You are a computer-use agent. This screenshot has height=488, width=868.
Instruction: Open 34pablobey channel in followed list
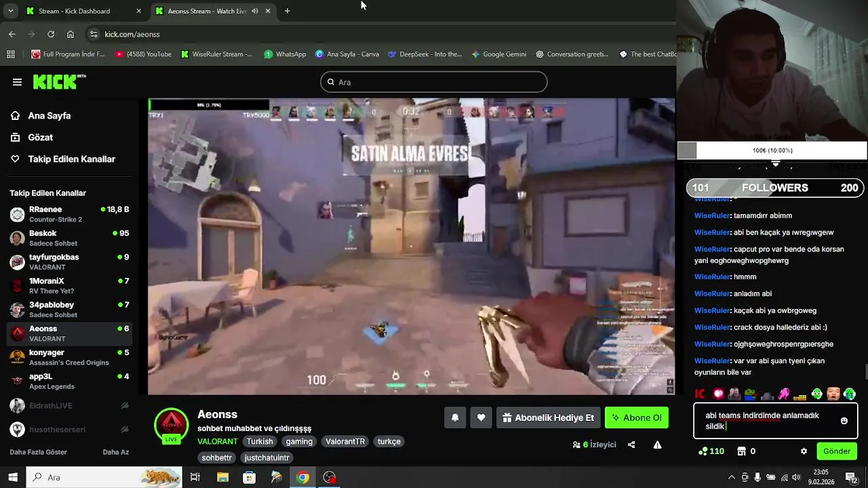(69, 310)
